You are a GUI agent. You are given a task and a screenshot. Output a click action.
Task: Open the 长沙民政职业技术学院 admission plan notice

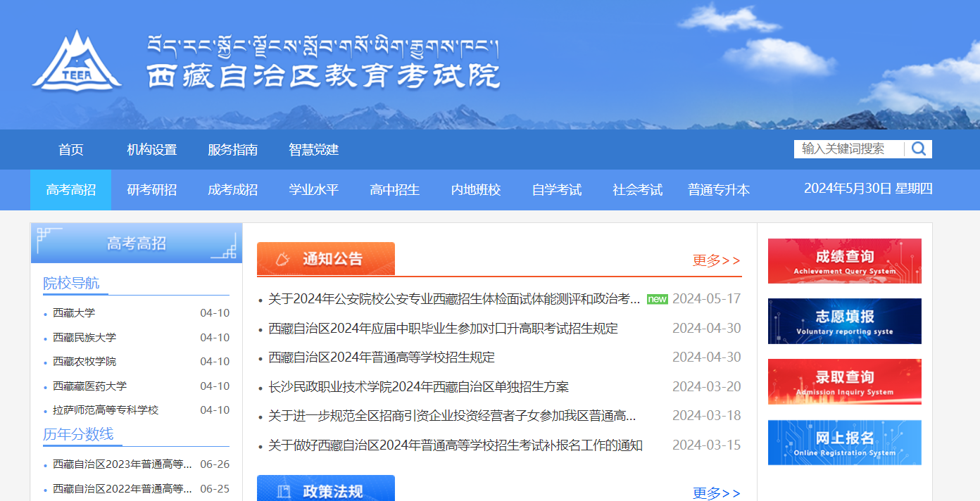pos(418,387)
